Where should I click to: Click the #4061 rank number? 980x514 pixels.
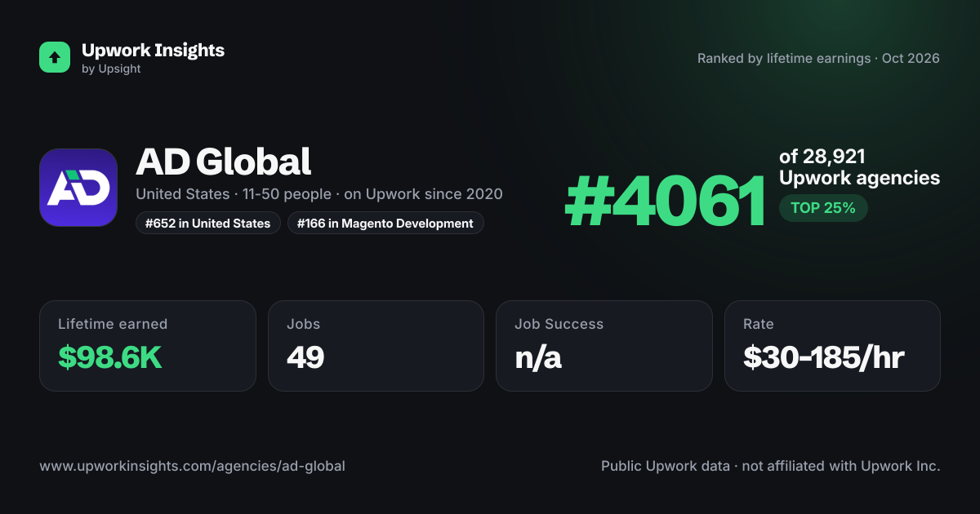pos(666,201)
